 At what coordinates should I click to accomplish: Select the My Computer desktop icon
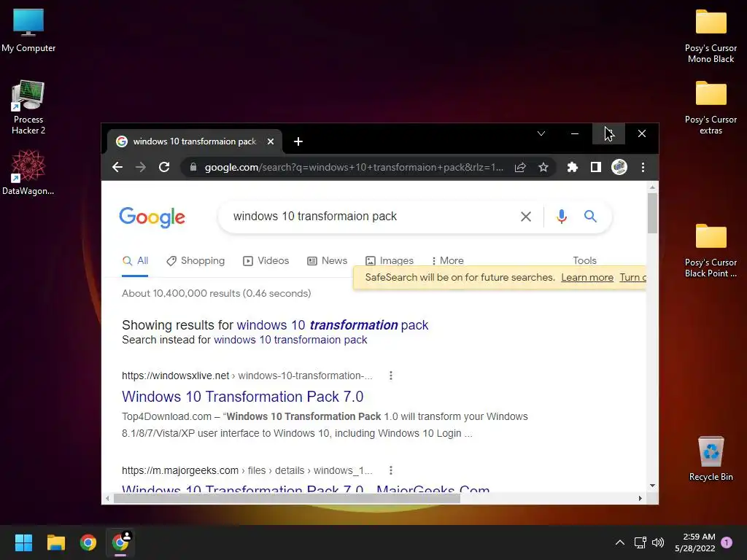click(x=28, y=31)
